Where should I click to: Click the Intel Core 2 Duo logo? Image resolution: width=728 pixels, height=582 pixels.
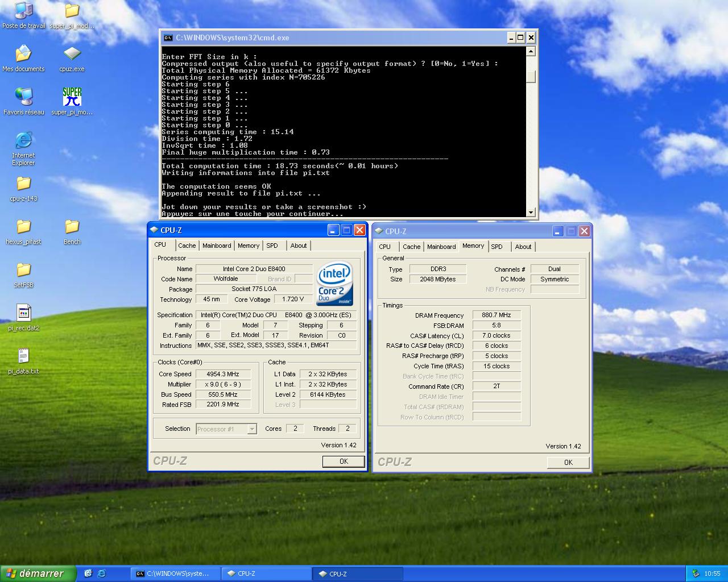tap(336, 284)
